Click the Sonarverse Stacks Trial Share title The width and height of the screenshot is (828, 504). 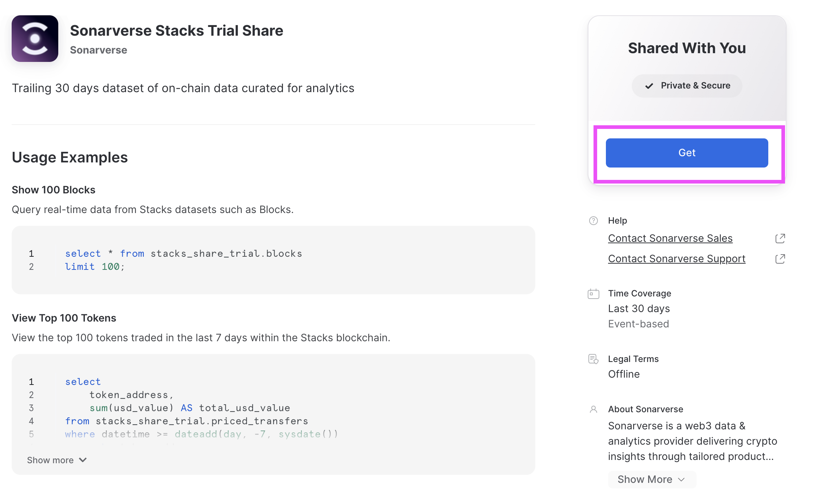pos(176,31)
